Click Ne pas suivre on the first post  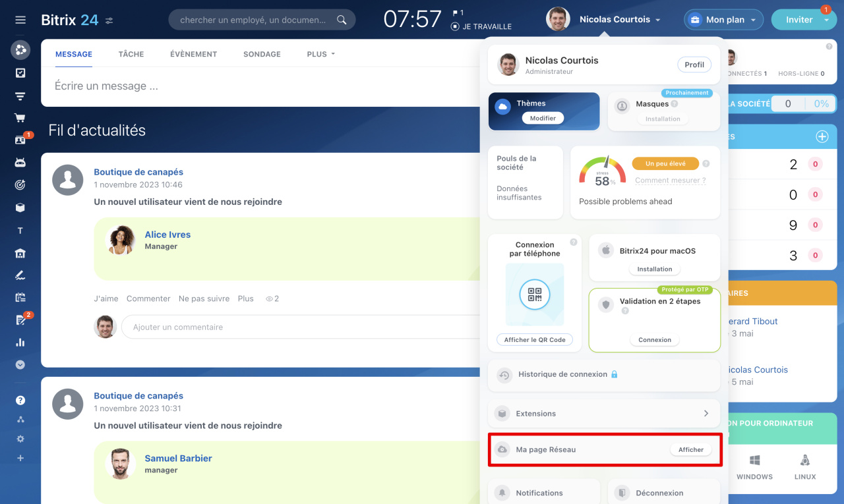click(204, 298)
